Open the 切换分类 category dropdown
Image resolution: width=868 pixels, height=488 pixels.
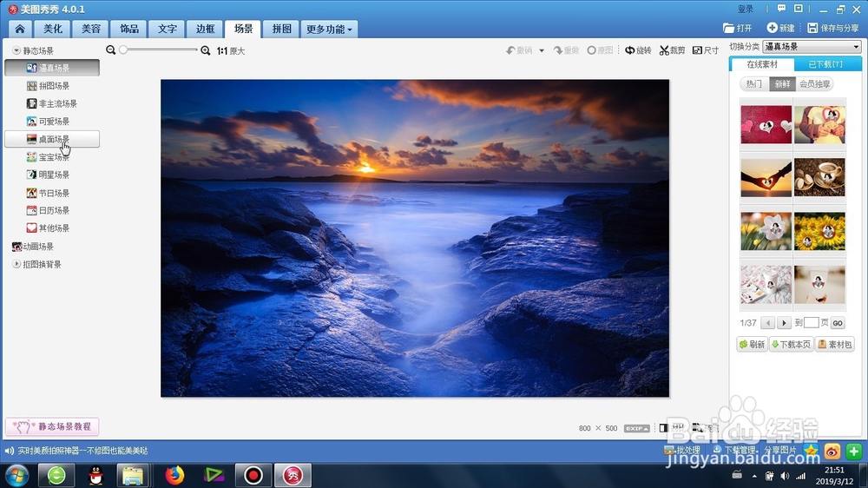tap(812, 47)
